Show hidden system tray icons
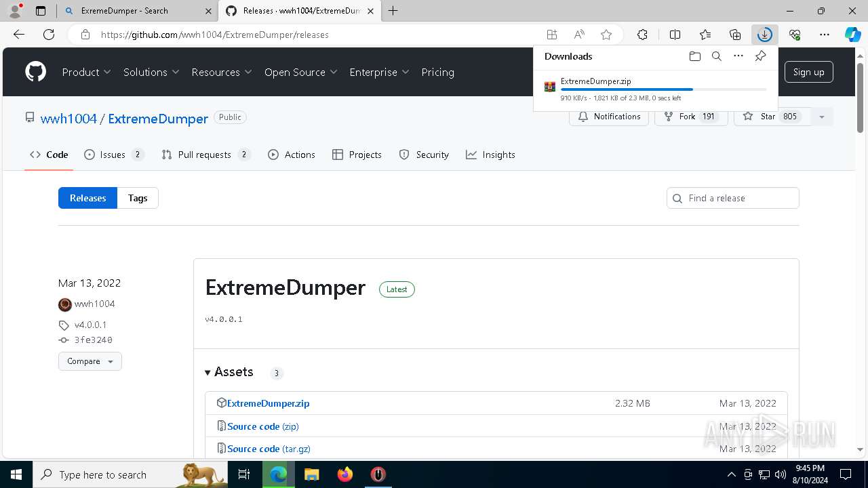Image resolution: width=868 pixels, height=488 pixels. (731, 474)
